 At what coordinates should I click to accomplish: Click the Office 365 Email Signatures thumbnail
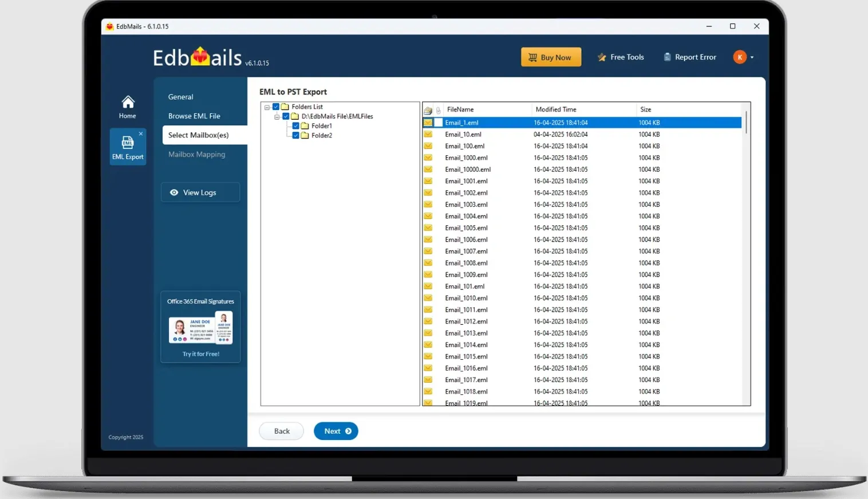[201, 328]
